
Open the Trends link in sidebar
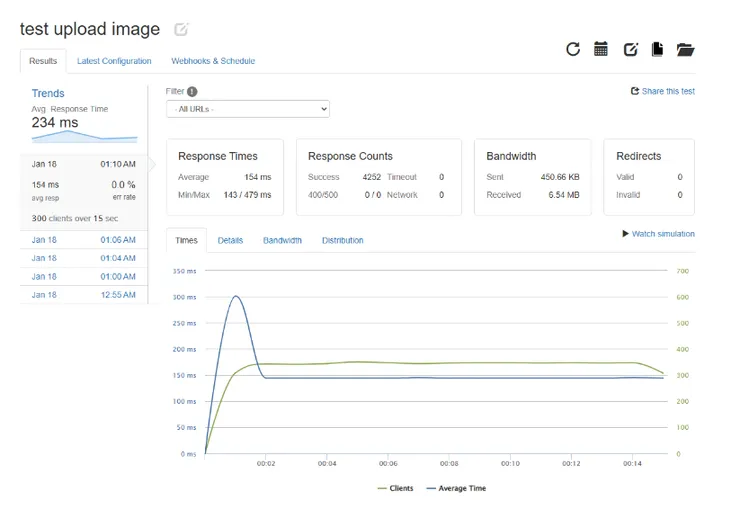tap(48, 94)
